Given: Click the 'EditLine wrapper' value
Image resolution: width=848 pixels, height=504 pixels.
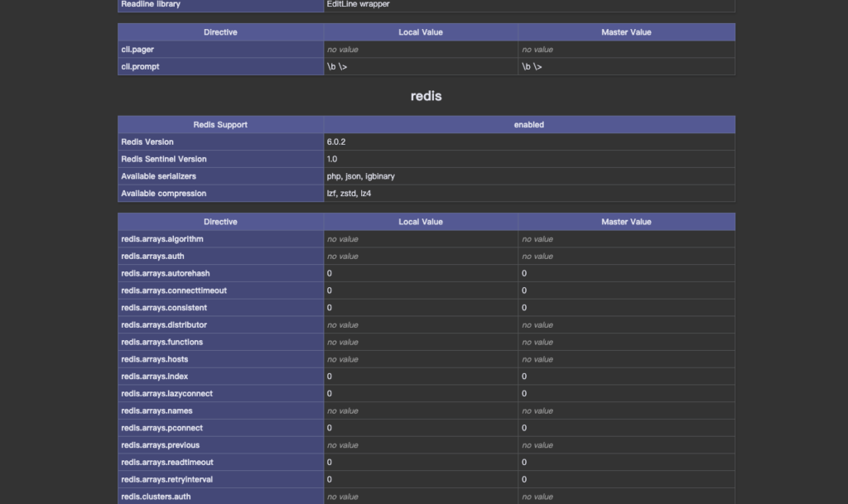Looking at the screenshot, I should 358,4.
